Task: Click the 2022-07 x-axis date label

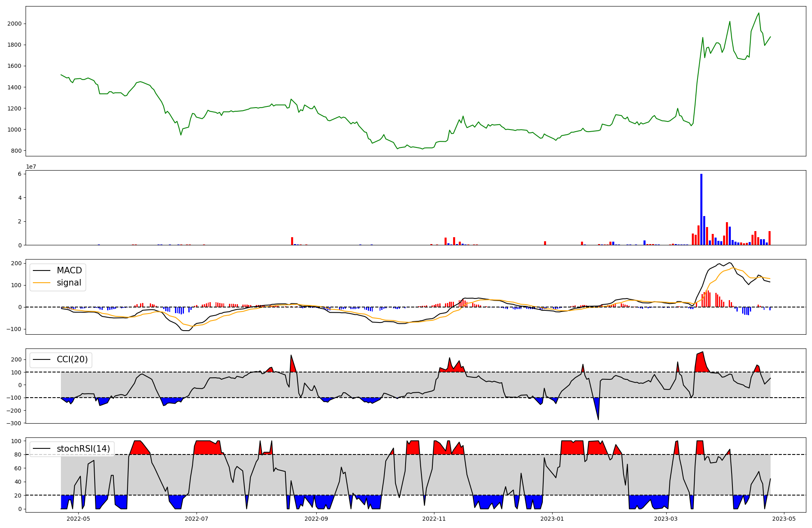Action: pos(197,519)
